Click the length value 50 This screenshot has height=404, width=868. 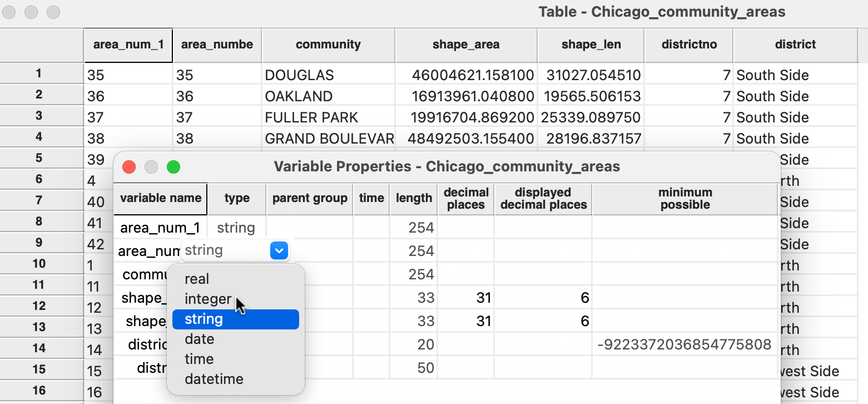point(414,368)
